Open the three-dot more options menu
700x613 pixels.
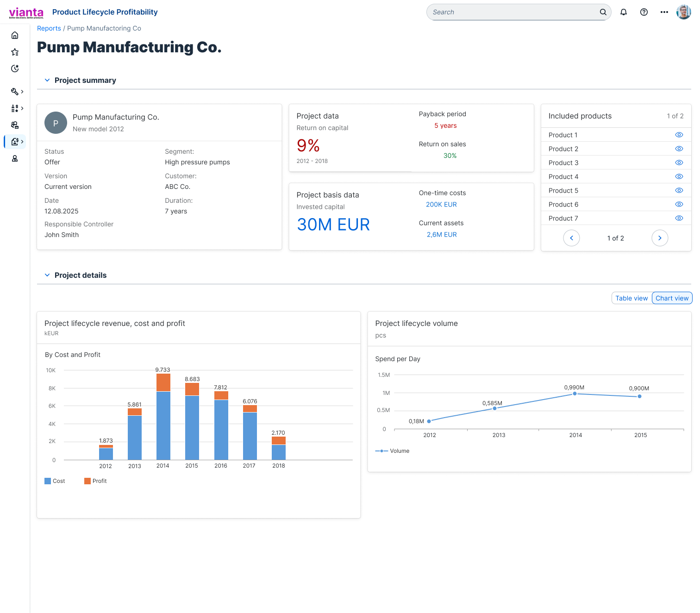click(664, 12)
